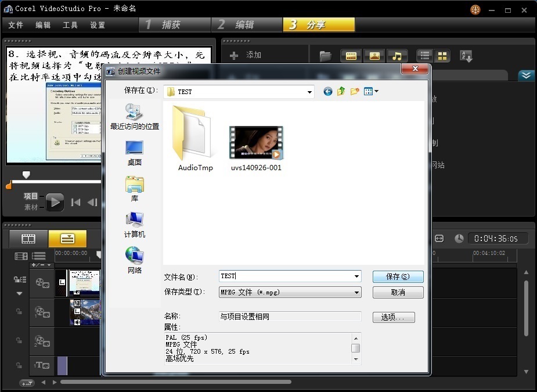
Task: Show video files in the media library
Action: [x=351, y=56]
